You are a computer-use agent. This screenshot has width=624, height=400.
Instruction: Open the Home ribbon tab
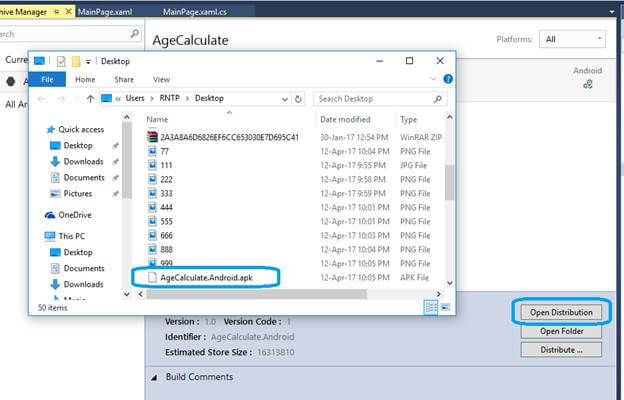[x=85, y=79]
